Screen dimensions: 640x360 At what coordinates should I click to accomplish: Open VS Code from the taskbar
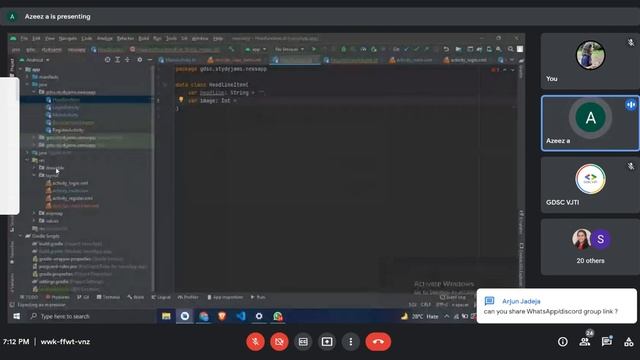coord(241,316)
